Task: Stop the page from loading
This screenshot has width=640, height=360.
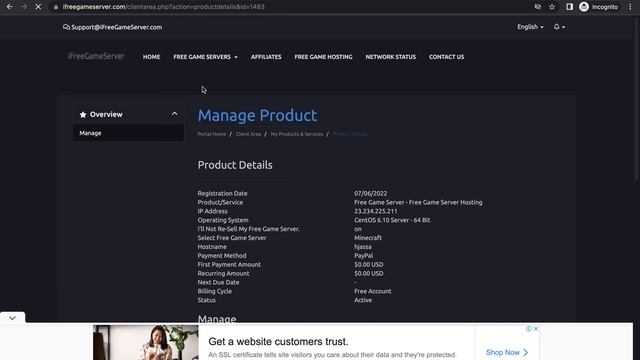Action: (x=38, y=7)
